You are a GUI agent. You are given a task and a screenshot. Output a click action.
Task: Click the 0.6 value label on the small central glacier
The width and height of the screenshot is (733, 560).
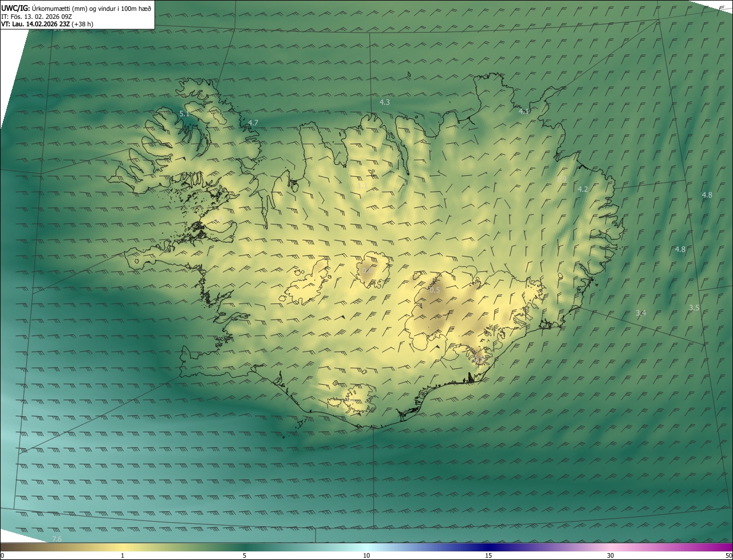click(366, 270)
